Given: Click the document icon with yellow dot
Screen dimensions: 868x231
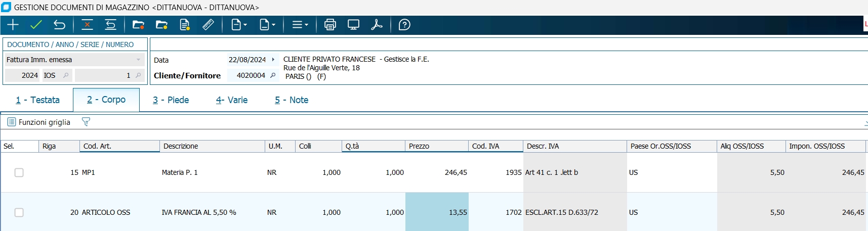Looking at the screenshot, I should [185, 25].
